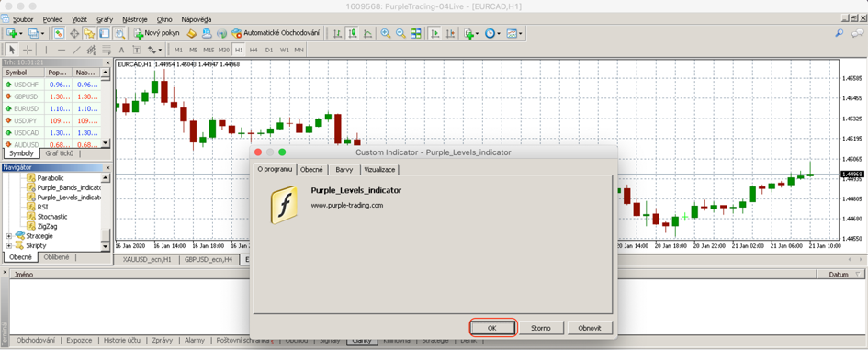Select the crosshair cursor tool
The width and height of the screenshot is (868, 350).
(x=28, y=50)
